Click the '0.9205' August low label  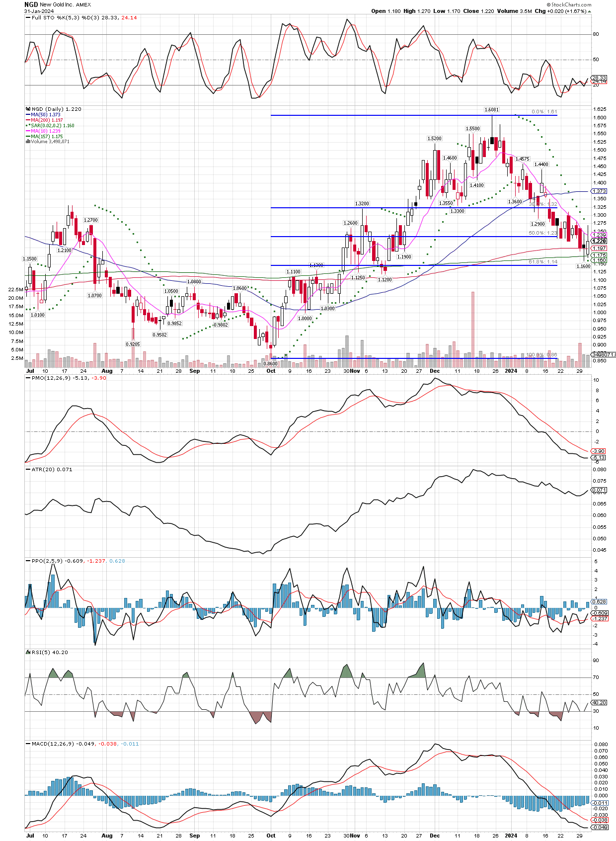point(132,344)
